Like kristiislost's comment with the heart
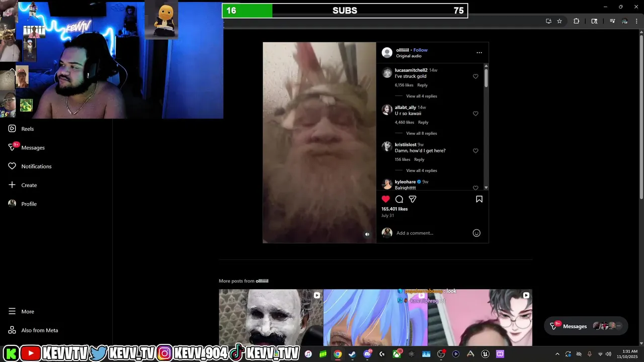The width and height of the screenshot is (644, 362). [475, 151]
